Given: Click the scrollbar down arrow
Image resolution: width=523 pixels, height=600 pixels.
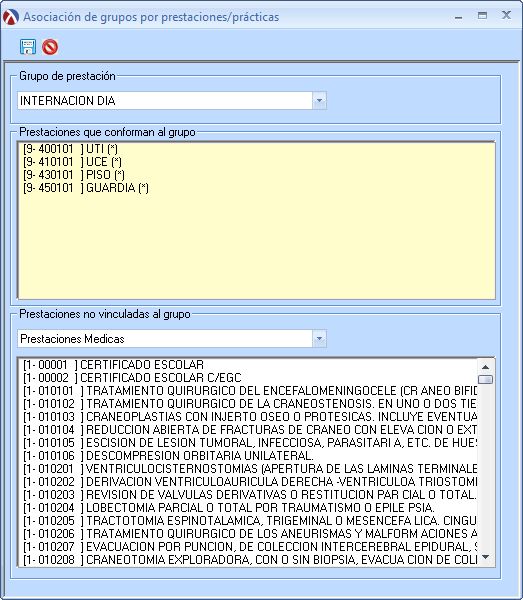Looking at the screenshot, I should [486, 557].
